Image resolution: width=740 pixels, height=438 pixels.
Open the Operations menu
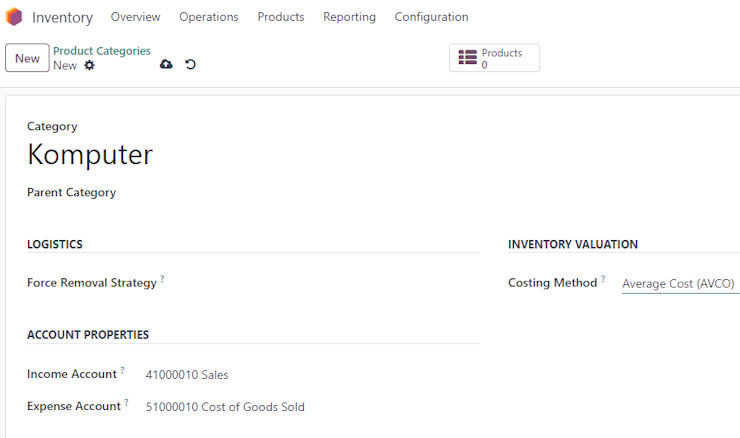pyautogui.click(x=209, y=17)
